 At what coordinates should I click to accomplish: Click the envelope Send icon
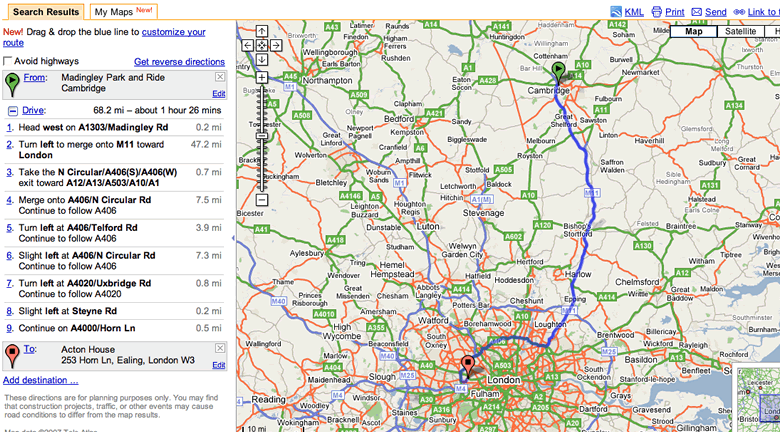pos(696,12)
